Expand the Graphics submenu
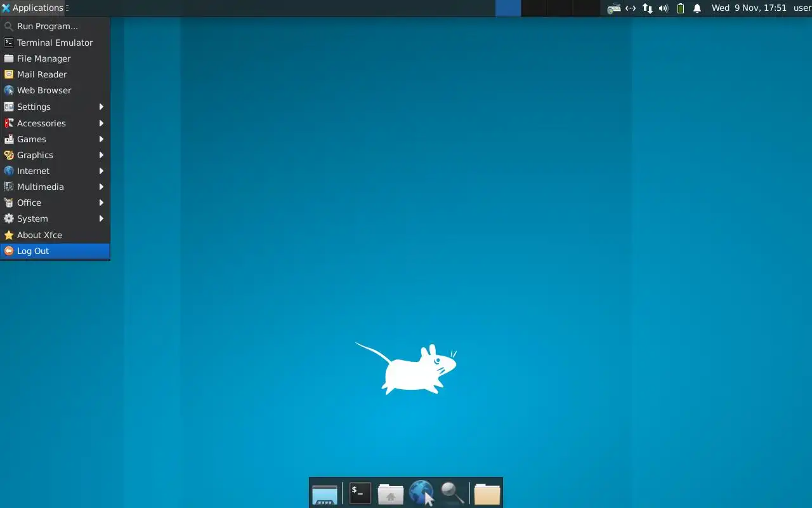The width and height of the screenshot is (812, 508). click(55, 155)
